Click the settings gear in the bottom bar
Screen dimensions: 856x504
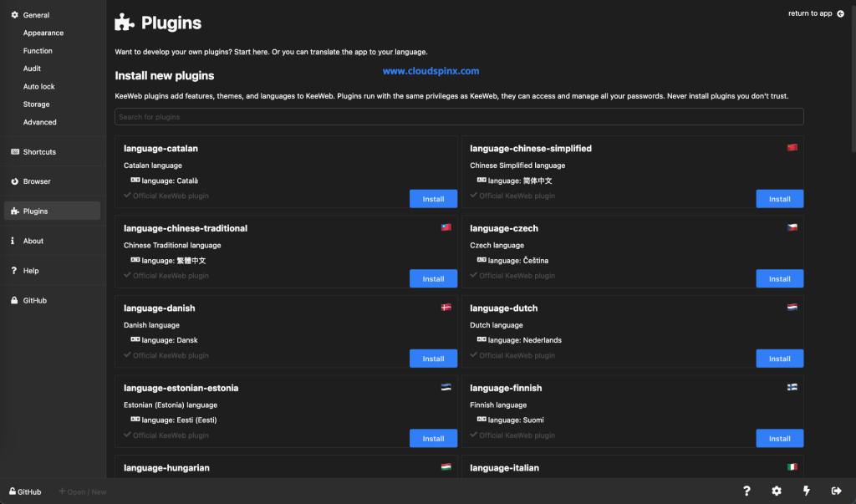(776, 491)
